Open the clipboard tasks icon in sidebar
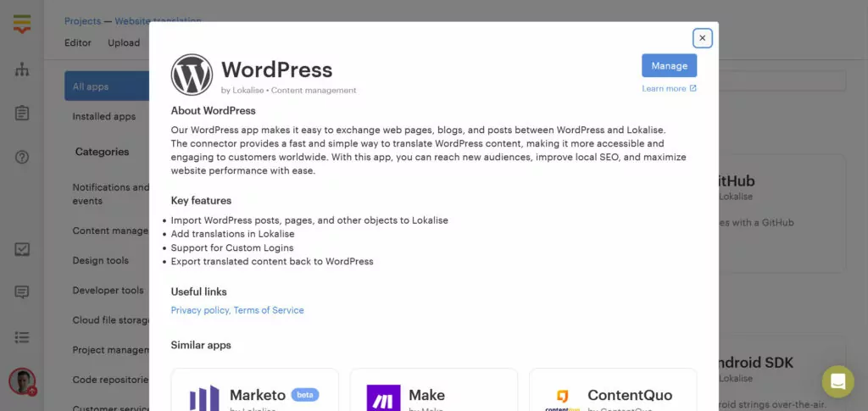The height and width of the screenshot is (411, 868). [x=21, y=113]
